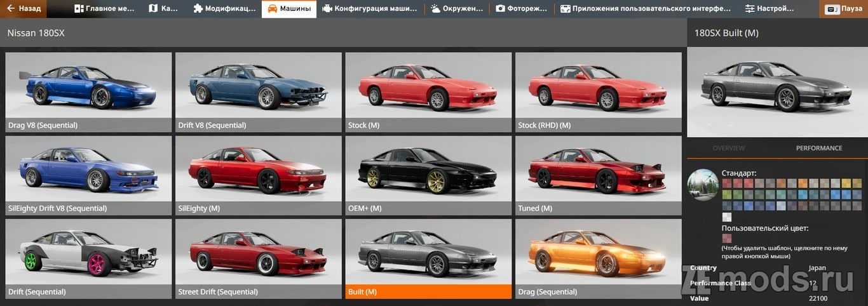Pick the first green swatch in second row
Screen dimensions: 868x306
(x=727, y=194)
